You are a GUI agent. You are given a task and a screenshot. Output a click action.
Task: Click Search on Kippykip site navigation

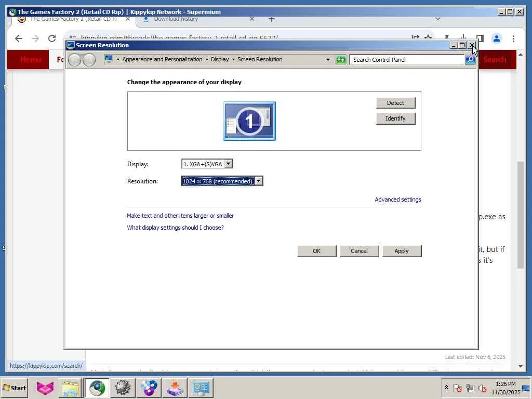coord(495,60)
